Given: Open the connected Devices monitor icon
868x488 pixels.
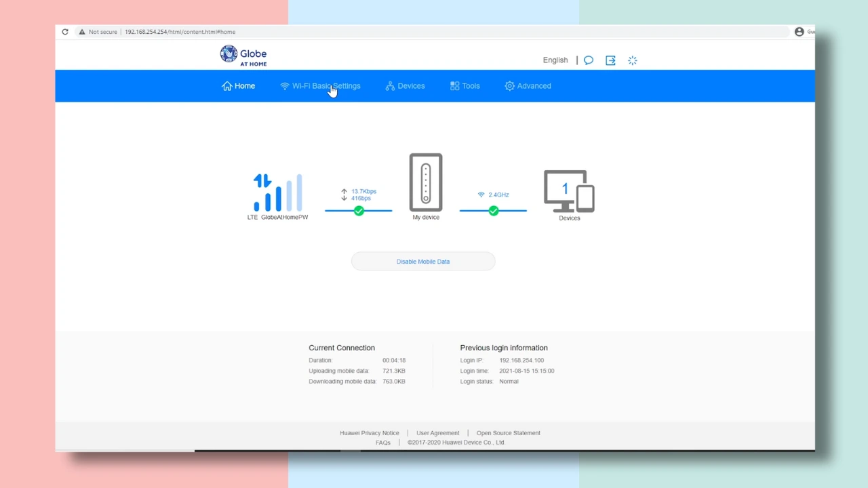Looking at the screenshot, I should pyautogui.click(x=569, y=191).
